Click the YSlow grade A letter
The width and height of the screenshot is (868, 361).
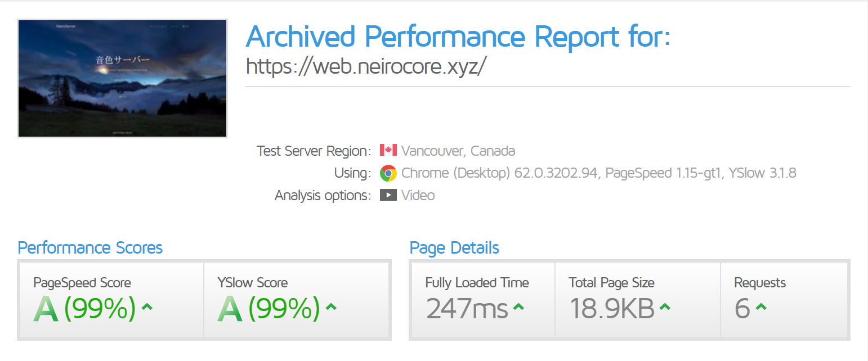(x=230, y=309)
